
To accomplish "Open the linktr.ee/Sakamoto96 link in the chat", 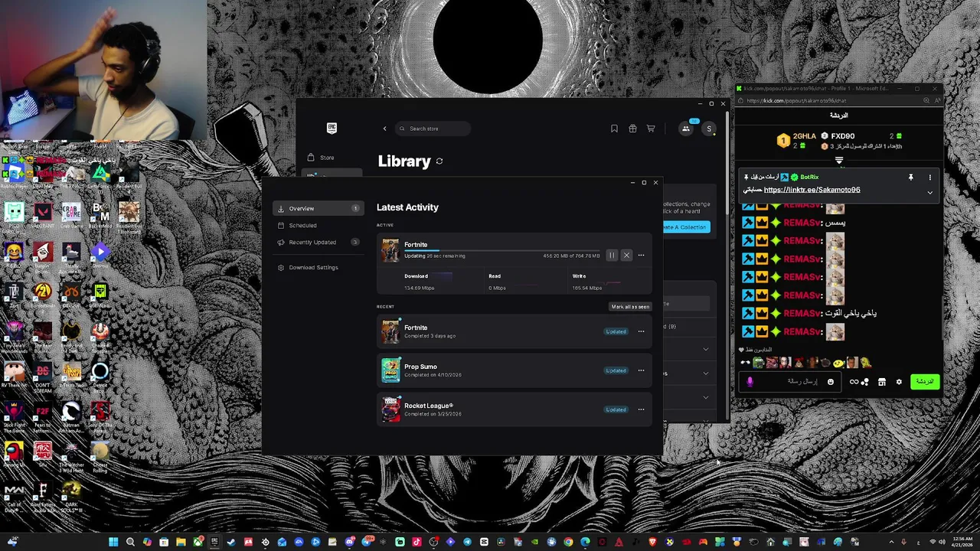I will [x=812, y=190].
